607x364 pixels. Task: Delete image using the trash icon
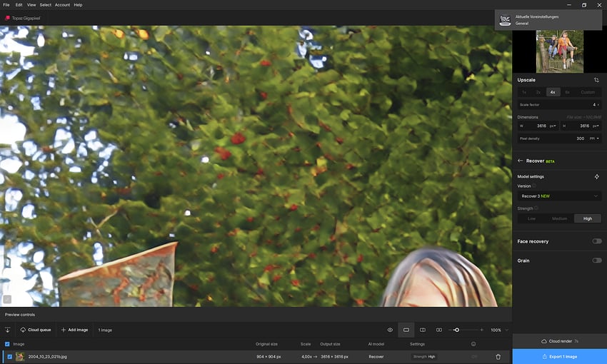tap(498, 356)
